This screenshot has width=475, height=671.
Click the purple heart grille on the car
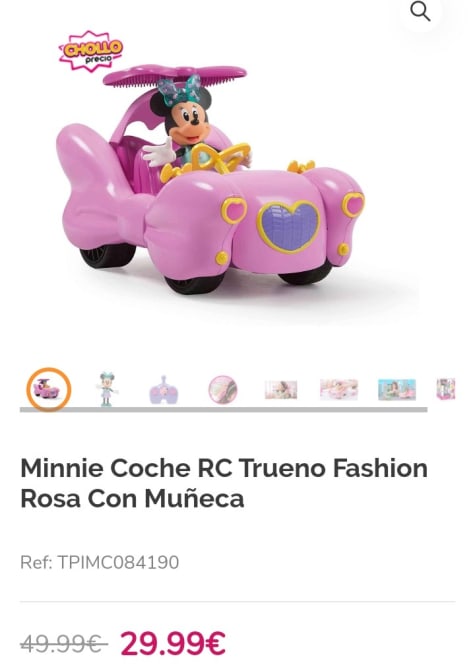[289, 226]
